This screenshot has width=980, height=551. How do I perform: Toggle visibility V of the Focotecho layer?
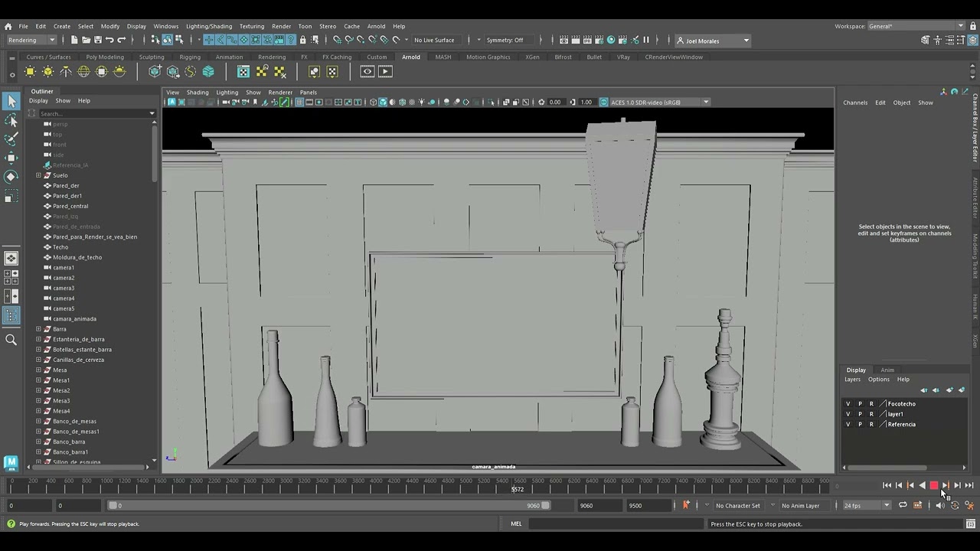pyautogui.click(x=848, y=404)
